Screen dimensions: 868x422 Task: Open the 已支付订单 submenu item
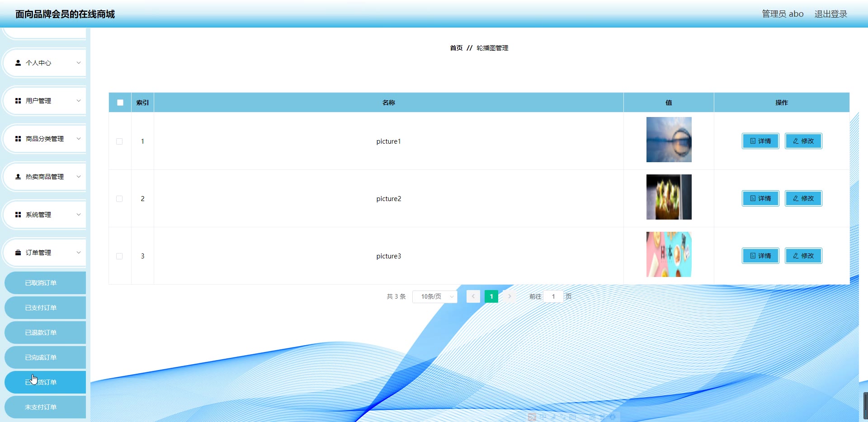pyautogui.click(x=45, y=308)
